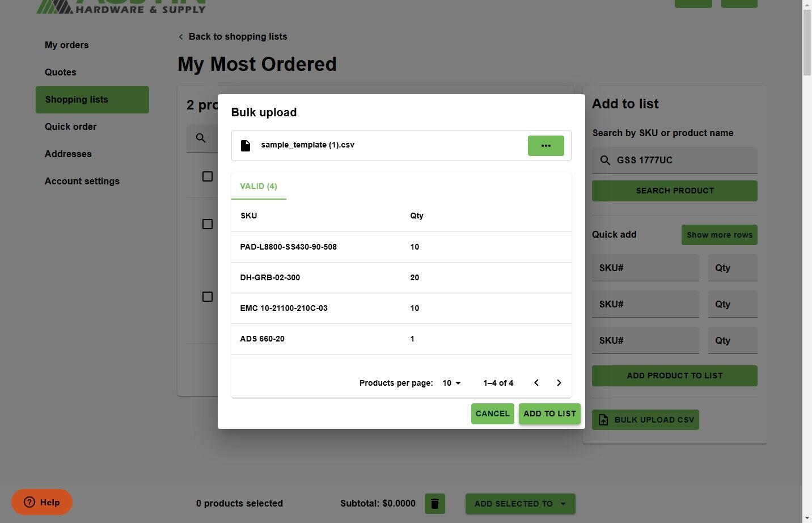The height and width of the screenshot is (523, 812).
Task: Tick the third product checkbox
Action: (208, 297)
